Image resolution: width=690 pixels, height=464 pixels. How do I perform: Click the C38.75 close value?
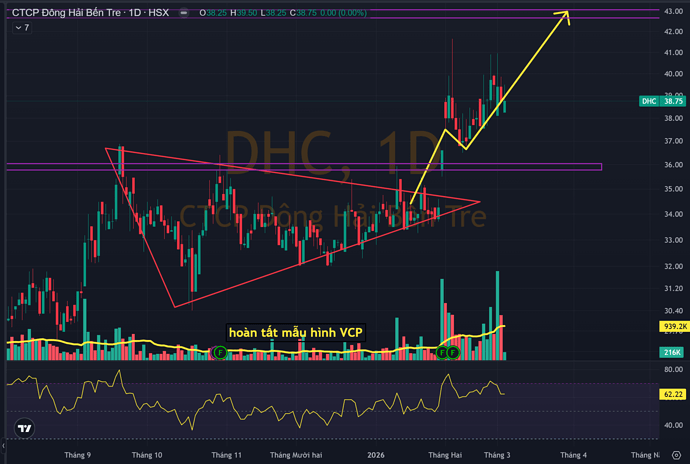click(x=303, y=13)
